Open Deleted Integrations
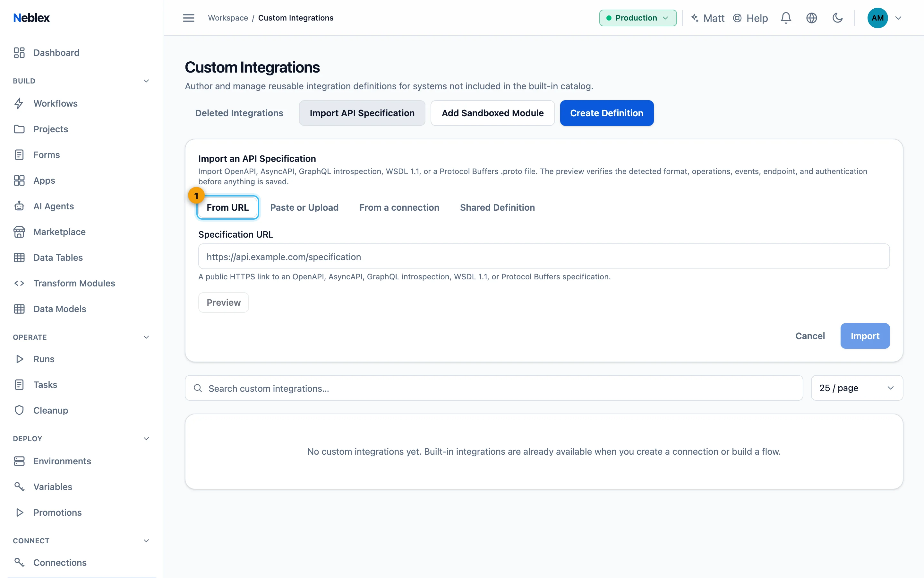924x578 pixels. click(x=239, y=113)
